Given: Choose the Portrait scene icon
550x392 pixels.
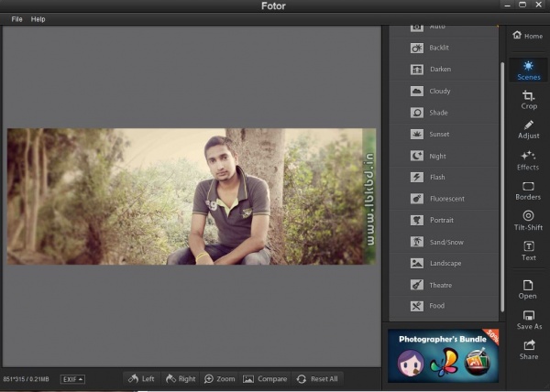Looking at the screenshot, I should click(417, 221).
